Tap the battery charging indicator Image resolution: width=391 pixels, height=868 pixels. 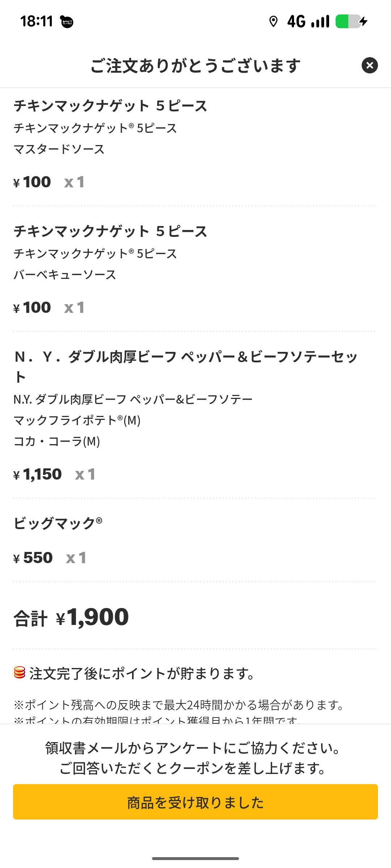[x=351, y=22]
